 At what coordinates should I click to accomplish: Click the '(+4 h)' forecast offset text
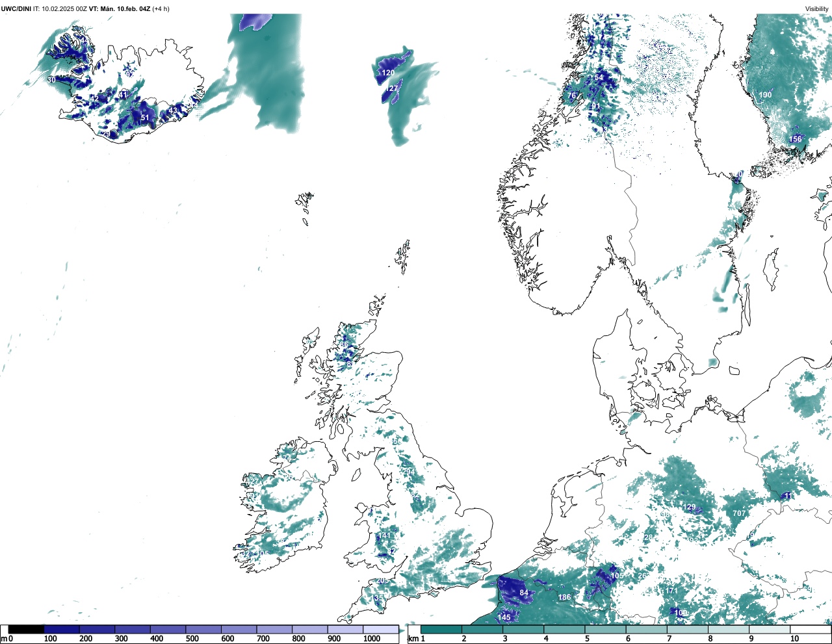coord(161,9)
